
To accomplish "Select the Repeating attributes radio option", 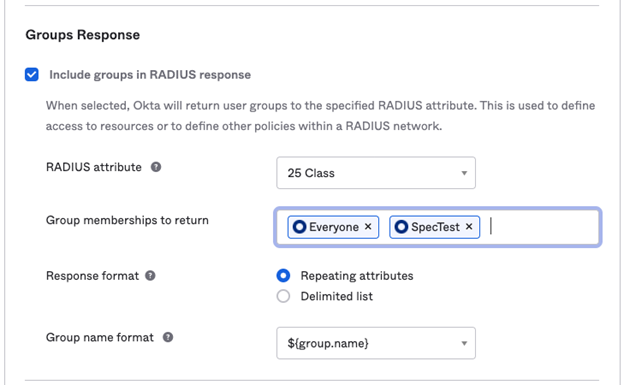I will coord(283,276).
